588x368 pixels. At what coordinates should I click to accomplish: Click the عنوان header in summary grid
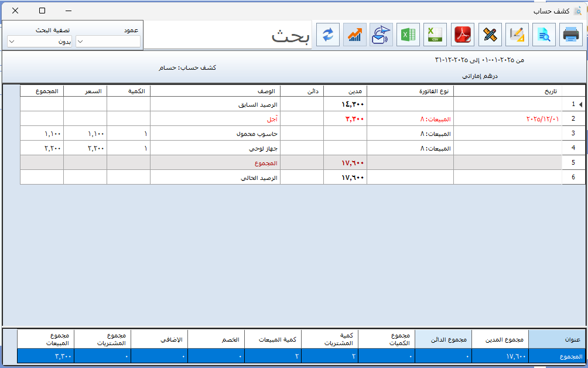click(556, 339)
